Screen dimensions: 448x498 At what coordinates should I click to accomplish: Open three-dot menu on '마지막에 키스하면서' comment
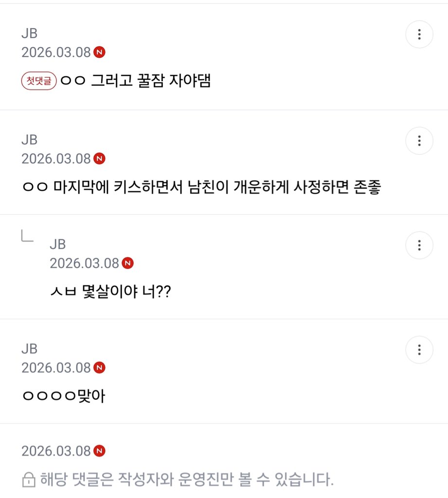419,141
